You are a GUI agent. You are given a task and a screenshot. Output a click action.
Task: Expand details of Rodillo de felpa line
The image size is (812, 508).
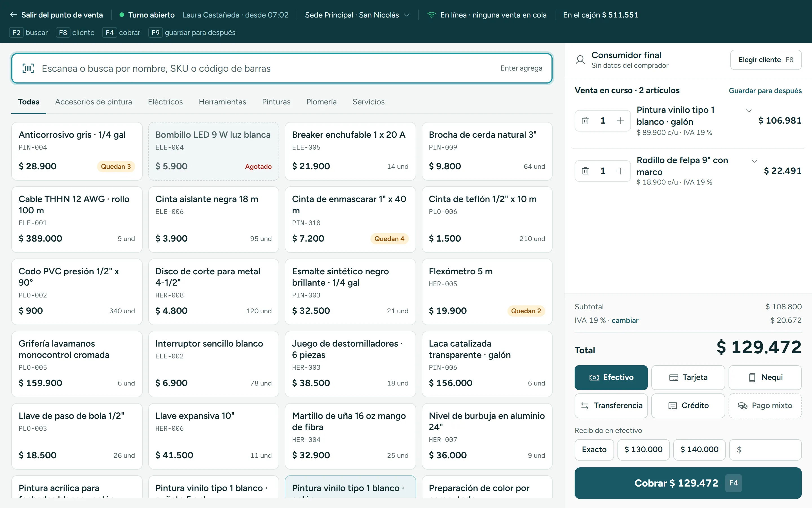tap(754, 161)
